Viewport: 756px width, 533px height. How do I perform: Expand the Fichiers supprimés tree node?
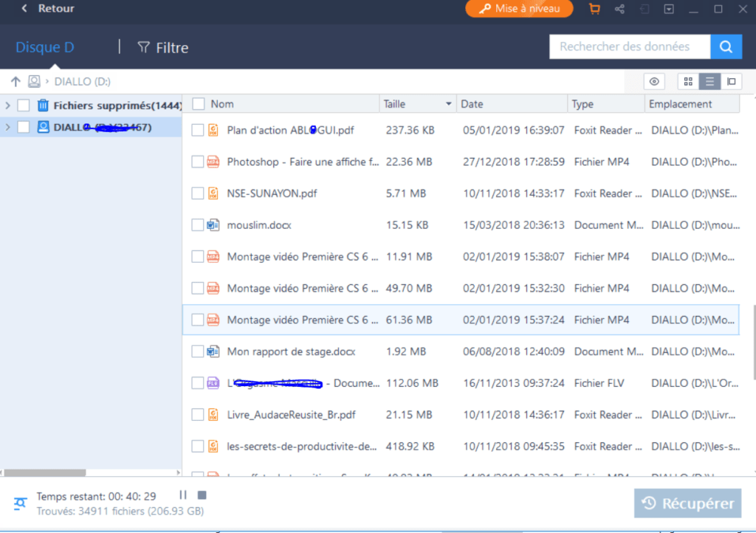(x=8, y=106)
